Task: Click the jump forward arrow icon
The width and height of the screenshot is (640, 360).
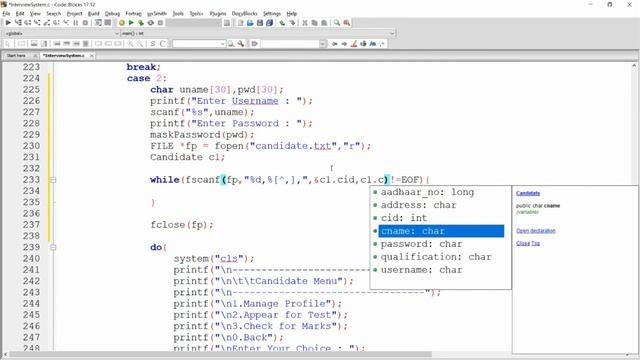Action: click(x=344, y=44)
